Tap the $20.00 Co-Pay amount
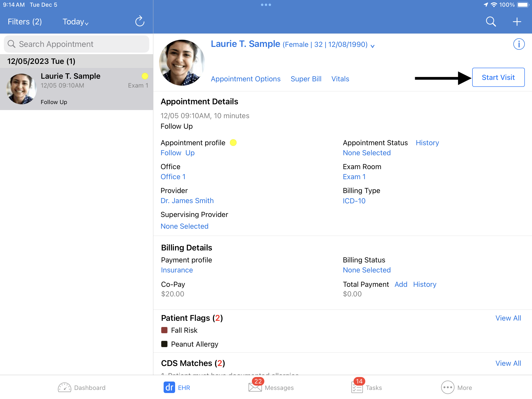532x399 pixels. tap(173, 294)
